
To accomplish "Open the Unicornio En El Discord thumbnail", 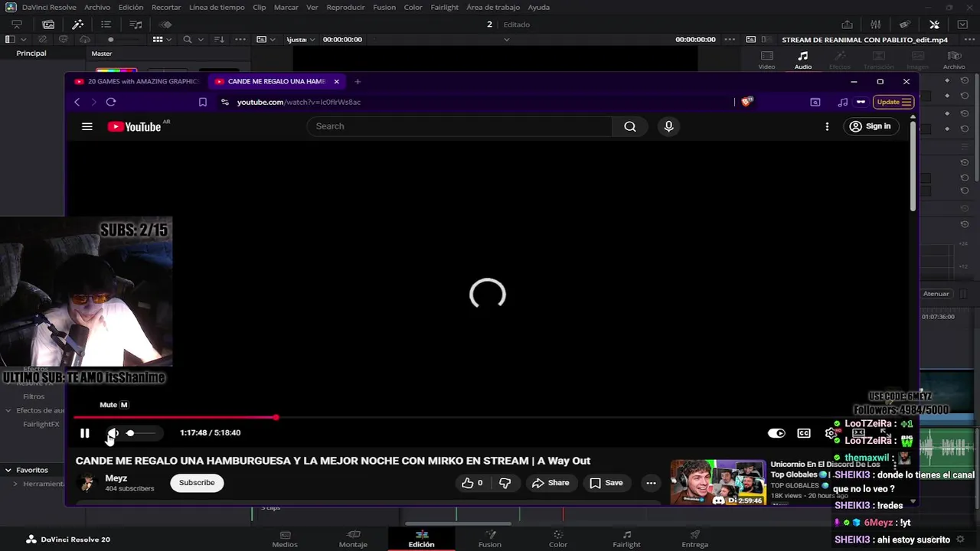I will coord(717,482).
